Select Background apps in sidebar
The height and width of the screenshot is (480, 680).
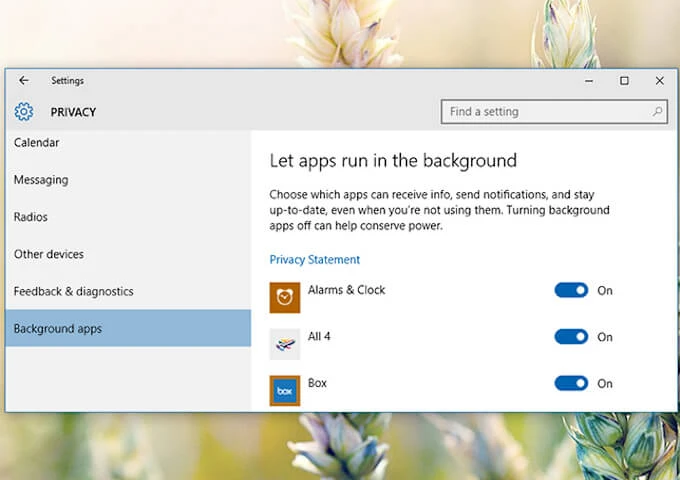click(128, 328)
